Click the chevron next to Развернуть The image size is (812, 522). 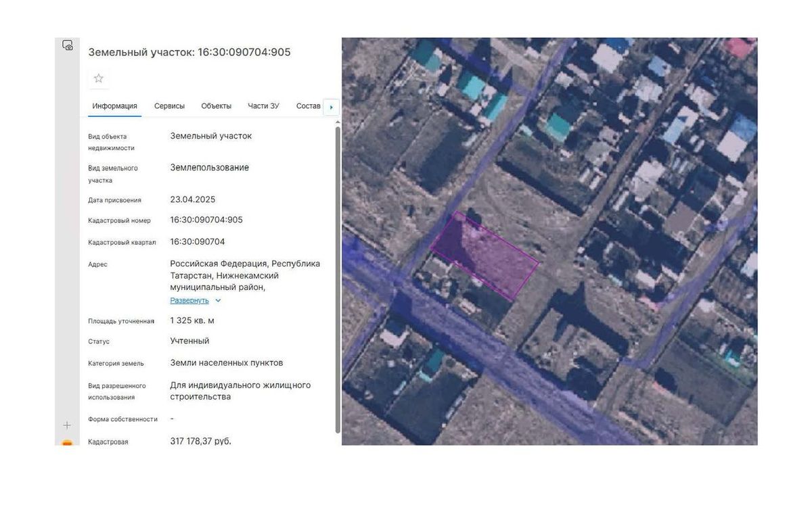coord(218,300)
